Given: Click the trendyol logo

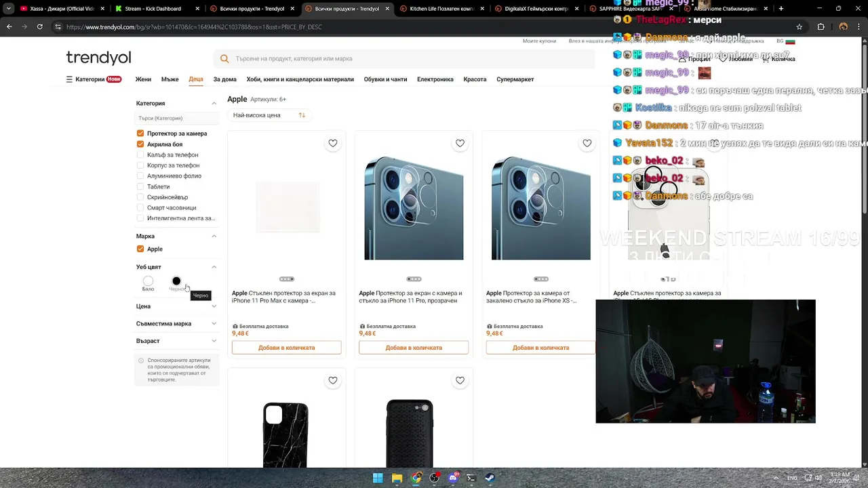Looking at the screenshot, I should point(98,58).
